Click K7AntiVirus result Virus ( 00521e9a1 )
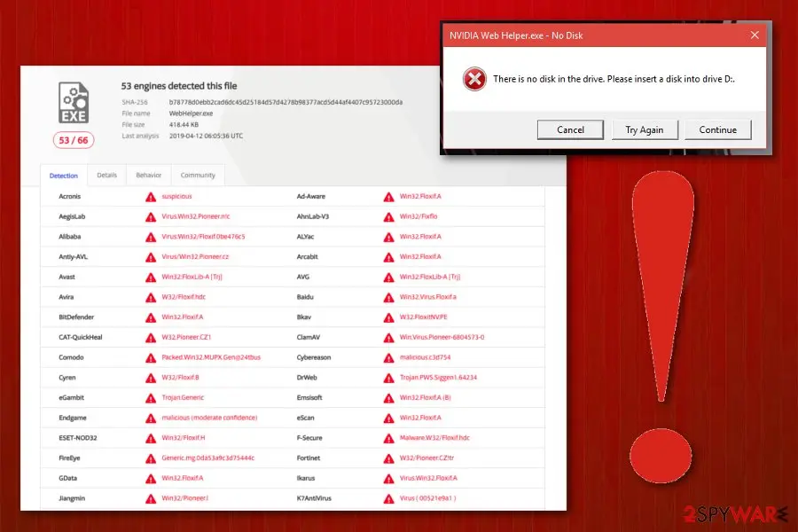 [x=427, y=498]
